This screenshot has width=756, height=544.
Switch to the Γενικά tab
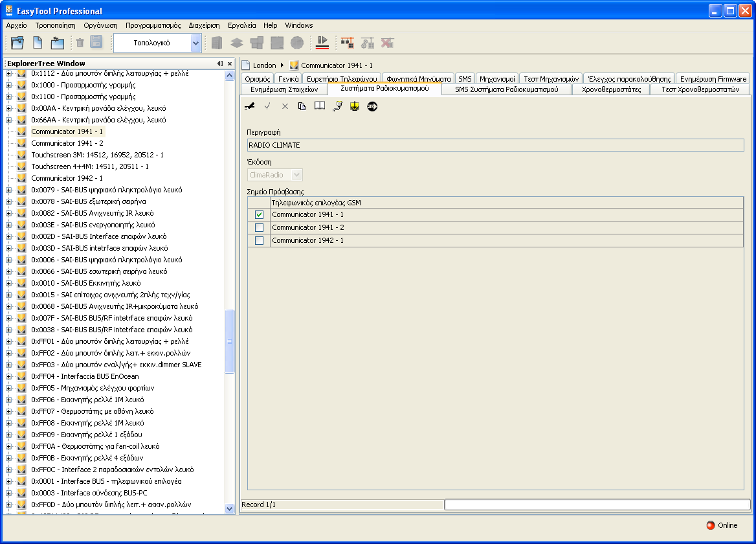click(x=288, y=78)
